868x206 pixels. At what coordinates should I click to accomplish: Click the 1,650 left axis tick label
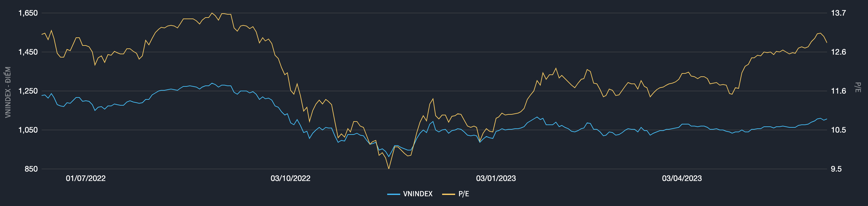[28, 13]
